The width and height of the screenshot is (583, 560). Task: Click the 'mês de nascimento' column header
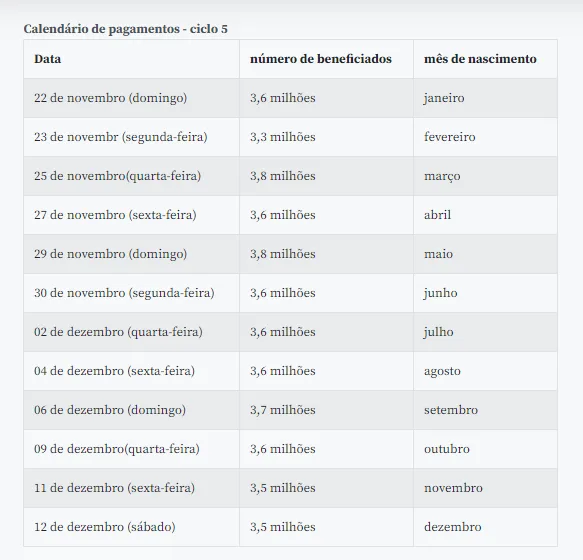(485, 59)
